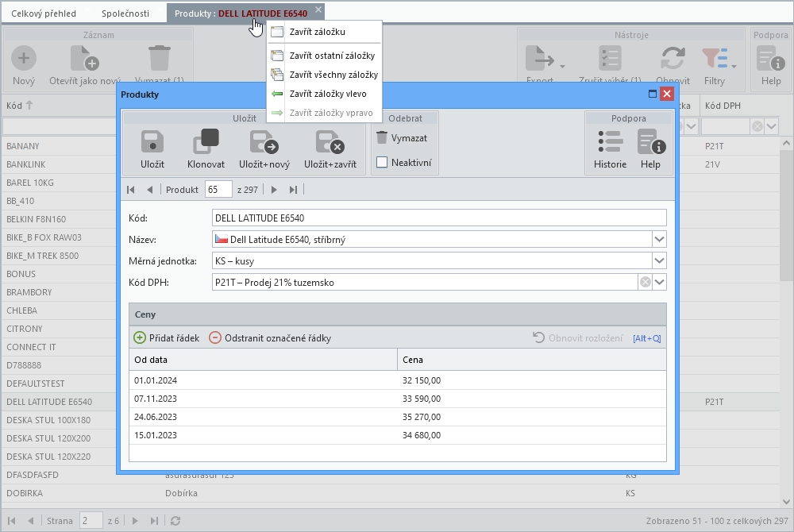
Task: Switch to Společnosti tab
Action: 125,13
